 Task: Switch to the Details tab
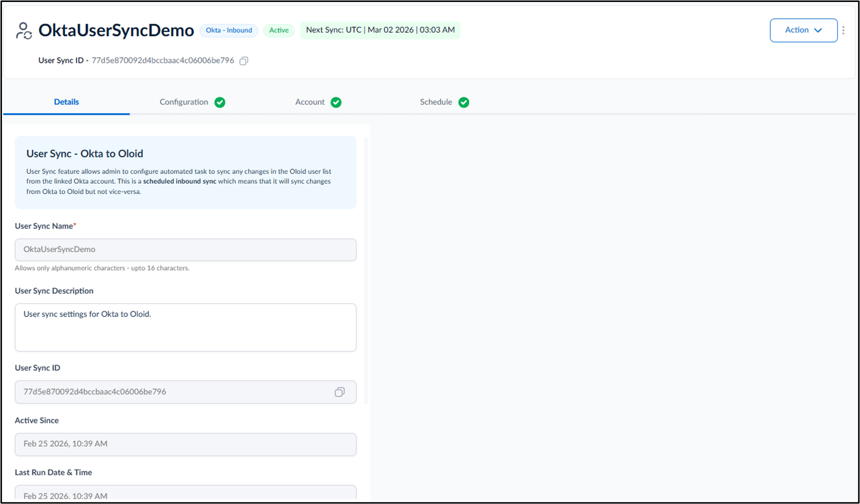pos(67,102)
